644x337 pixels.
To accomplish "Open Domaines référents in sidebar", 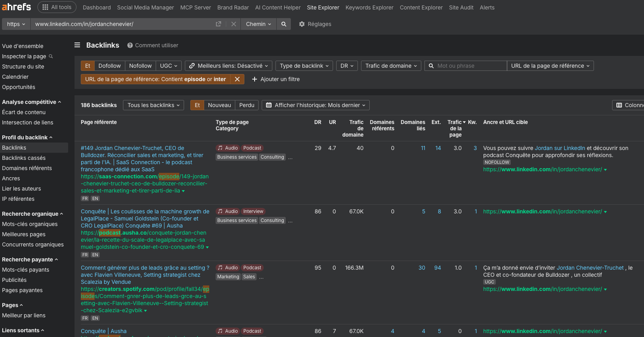I will click(x=27, y=168).
